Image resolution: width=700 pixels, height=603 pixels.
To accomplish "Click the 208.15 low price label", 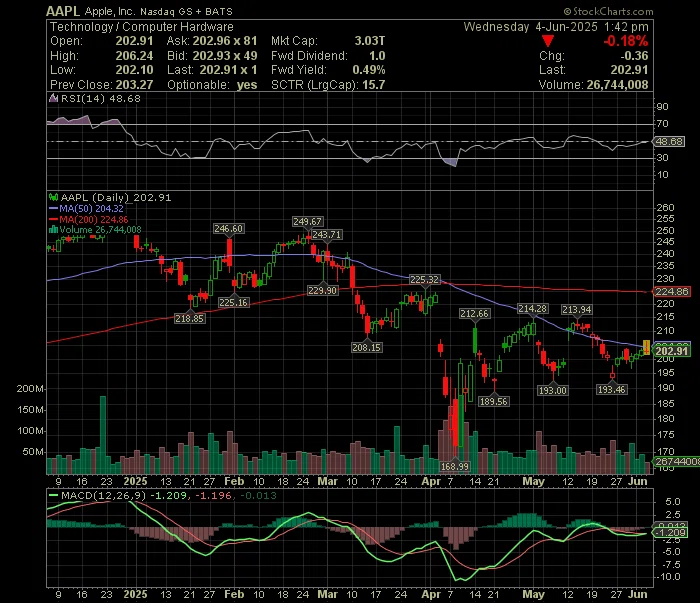I will pos(367,347).
